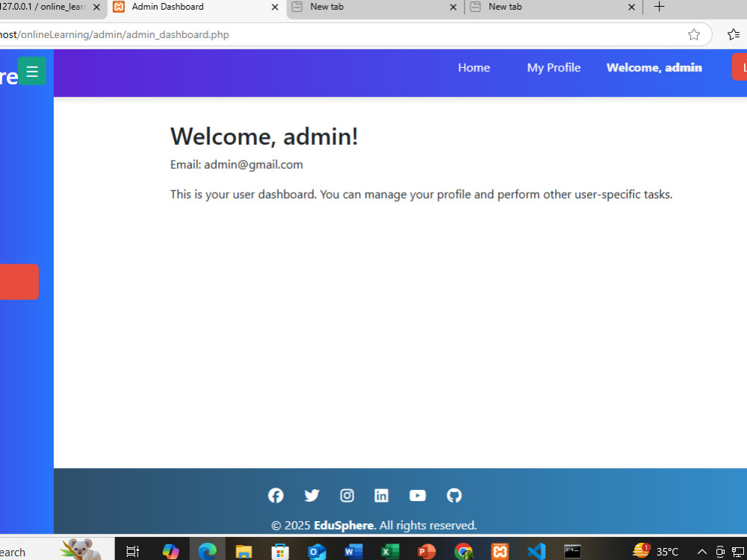Select the Welcome, admin navbar text
Image resolution: width=747 pixels, height=560 pixels.
tap(654, 68)
